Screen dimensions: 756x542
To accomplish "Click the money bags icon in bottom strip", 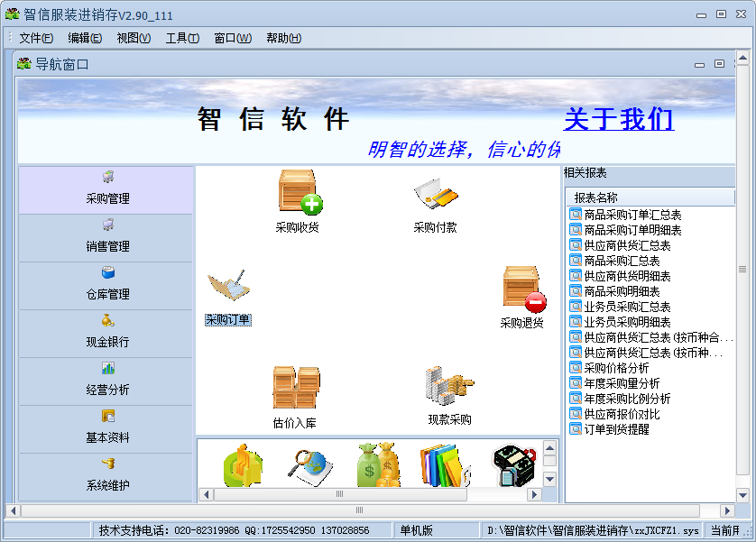I will click(377, 464).
